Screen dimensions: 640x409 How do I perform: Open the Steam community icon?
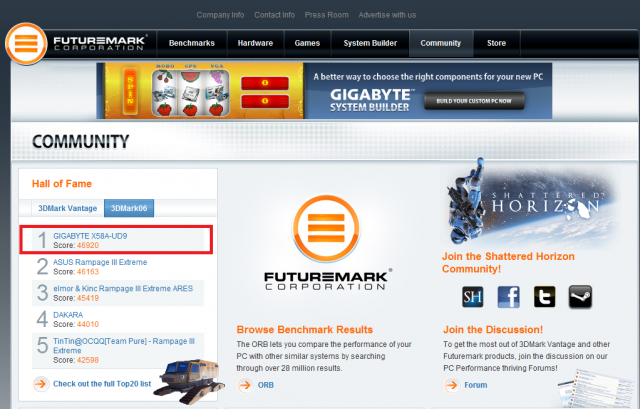pyautogui.click(x=580, y=297)
